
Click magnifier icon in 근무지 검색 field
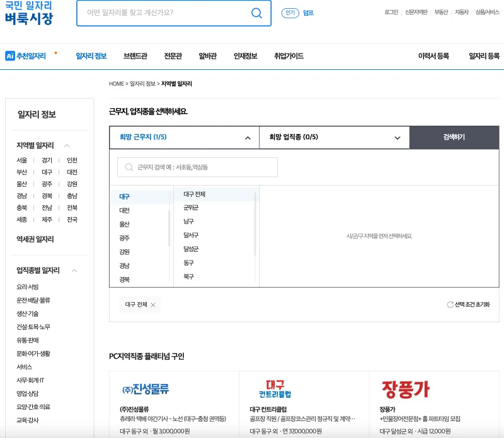(x=129, y=167)
